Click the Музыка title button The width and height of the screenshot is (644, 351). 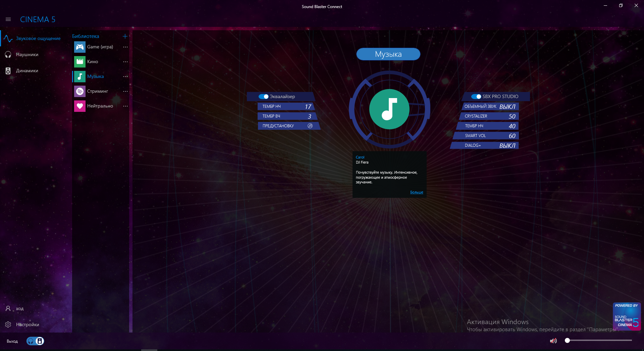pyautogui.click(x=388, y=54)
